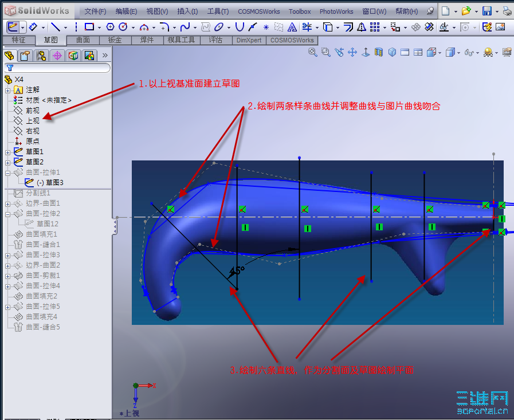Select the Line sketch tool
The width and height of the screenshot is (514, 420).
coord(56,27)
